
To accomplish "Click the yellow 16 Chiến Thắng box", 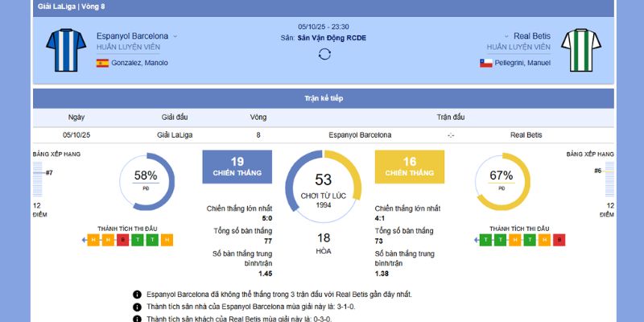I will (410, 167).
